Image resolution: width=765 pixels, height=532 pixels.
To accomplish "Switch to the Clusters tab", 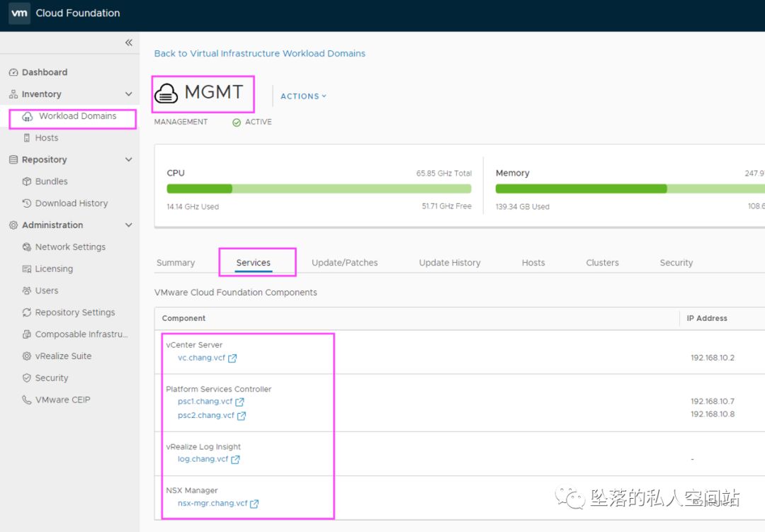I will coord(602,263).
